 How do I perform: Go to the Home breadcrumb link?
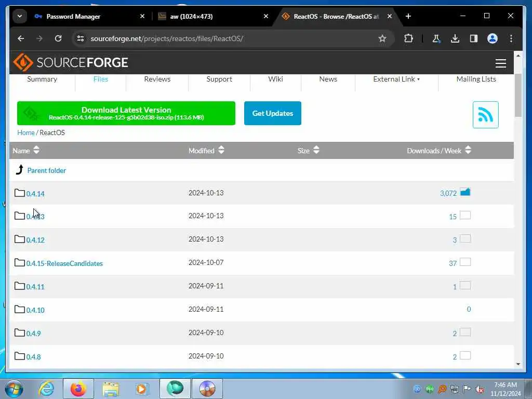[26, 132]
